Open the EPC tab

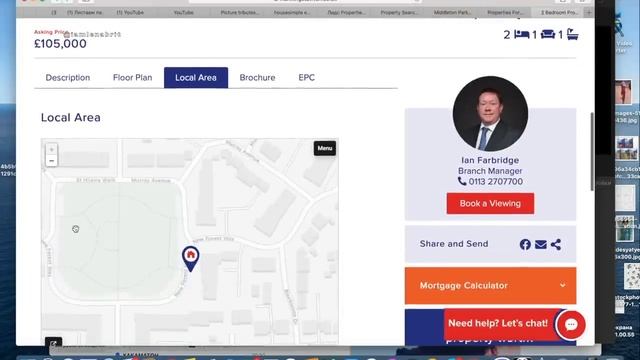point(307,78)
